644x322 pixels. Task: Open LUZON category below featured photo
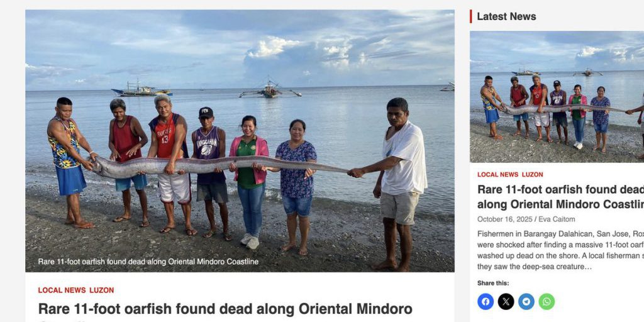[x=102, y=290]
